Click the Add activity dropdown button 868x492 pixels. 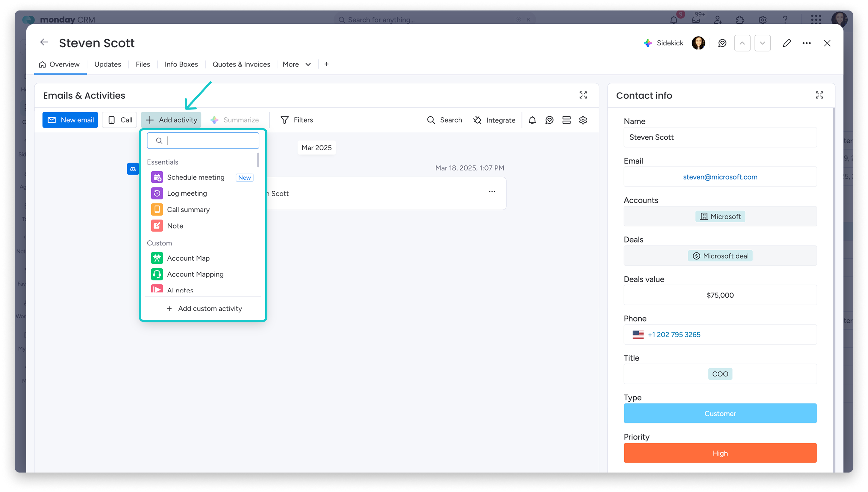pyautogui.click(x=171, y=120)
